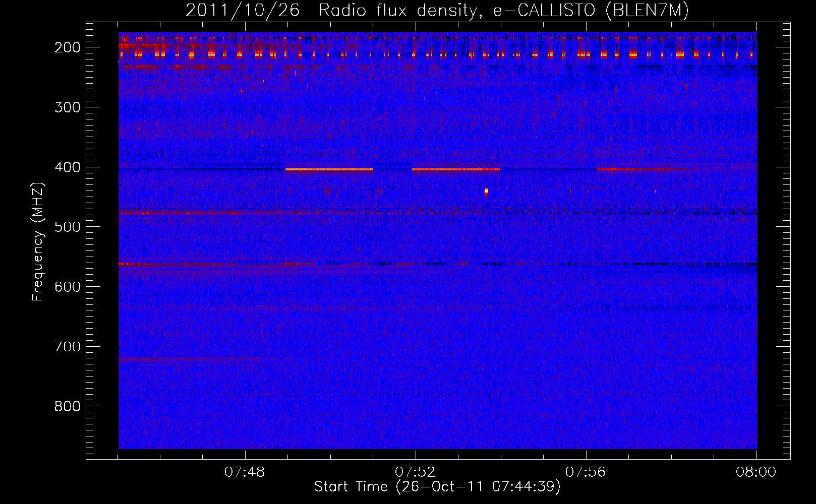Click the bright orange 405 MHz emission segment after 07:49
This screenshot has width=816, height=504.
pyautogui.click(x=329, y=169)
